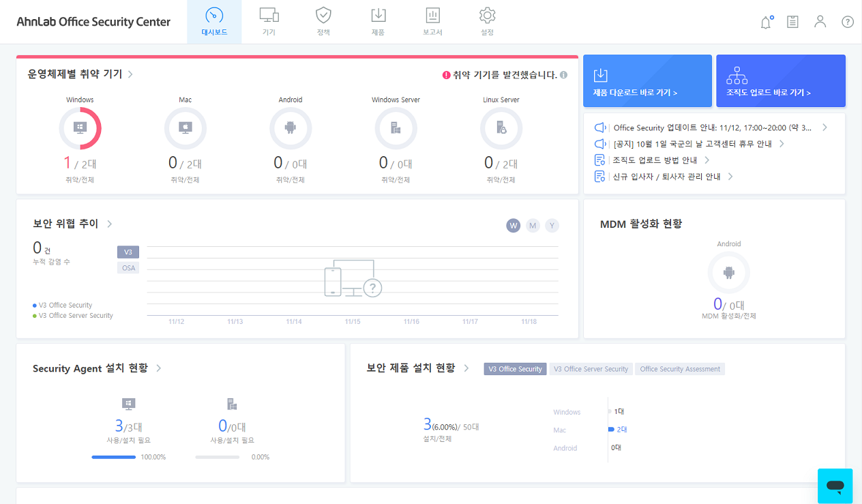
Task: Switch threat trend to weekly W view
Action: click(513, 226)
